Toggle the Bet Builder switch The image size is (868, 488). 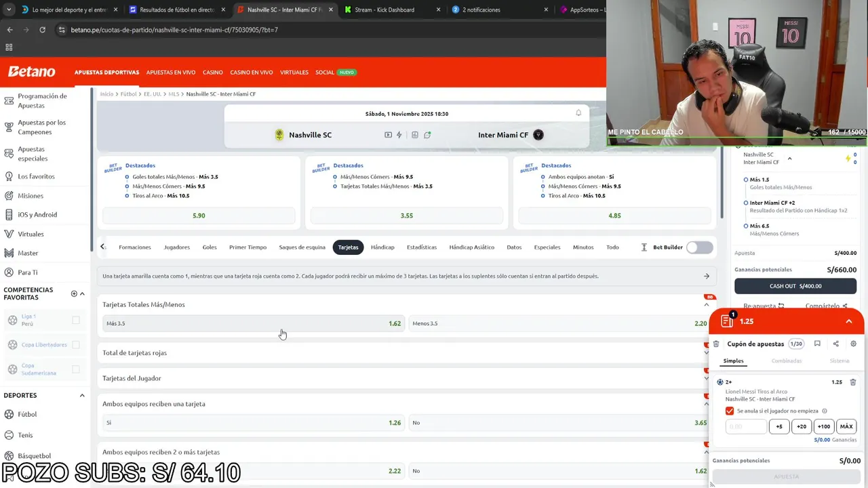(x=699, y=247)
